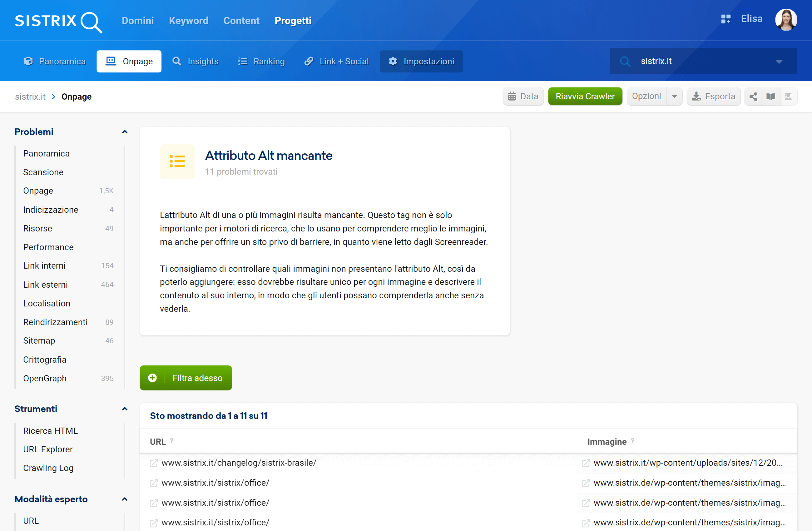Click the Data button

(523, 97)
